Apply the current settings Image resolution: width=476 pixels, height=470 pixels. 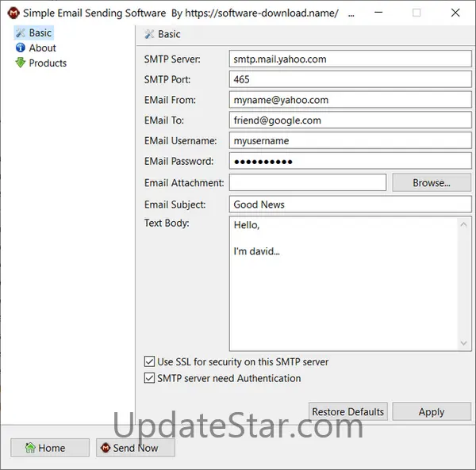432,411
